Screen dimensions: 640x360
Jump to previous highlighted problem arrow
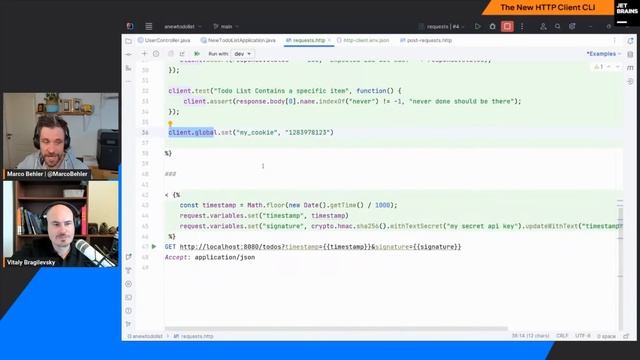click(609, 67)
